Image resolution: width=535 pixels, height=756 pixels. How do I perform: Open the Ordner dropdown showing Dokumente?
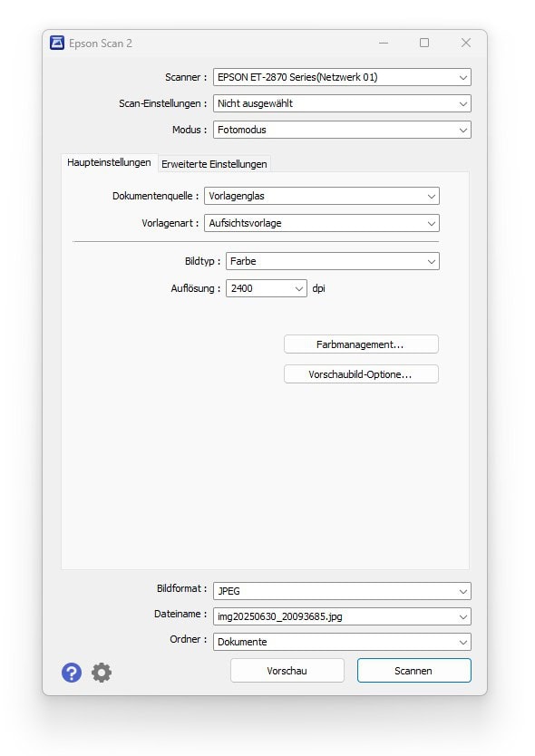coord(342,642)
